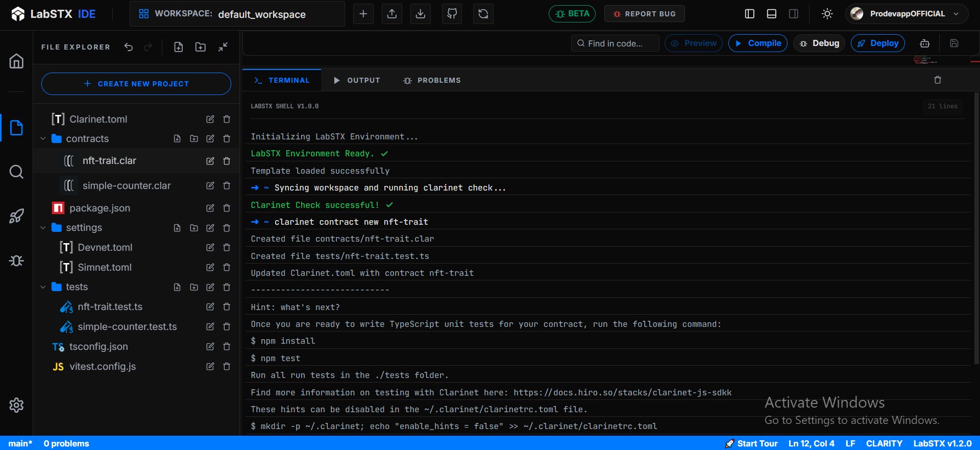Viewport: 980px width, 450px height.
Task: Click the Find in code search field
Action: coord(615,43)
